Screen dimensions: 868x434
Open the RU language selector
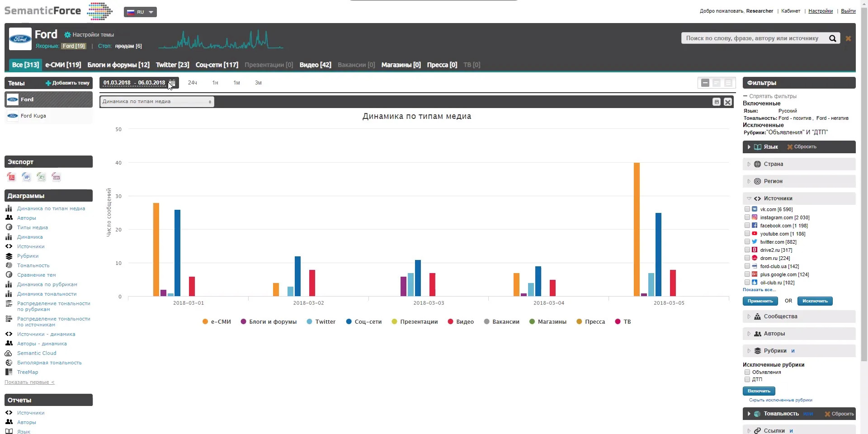pos(140,12)
